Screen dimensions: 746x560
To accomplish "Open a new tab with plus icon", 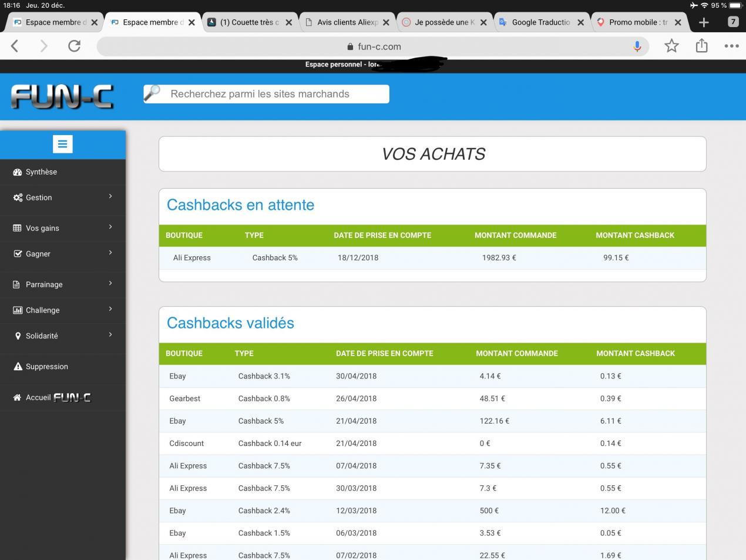I will coord(704,22).
